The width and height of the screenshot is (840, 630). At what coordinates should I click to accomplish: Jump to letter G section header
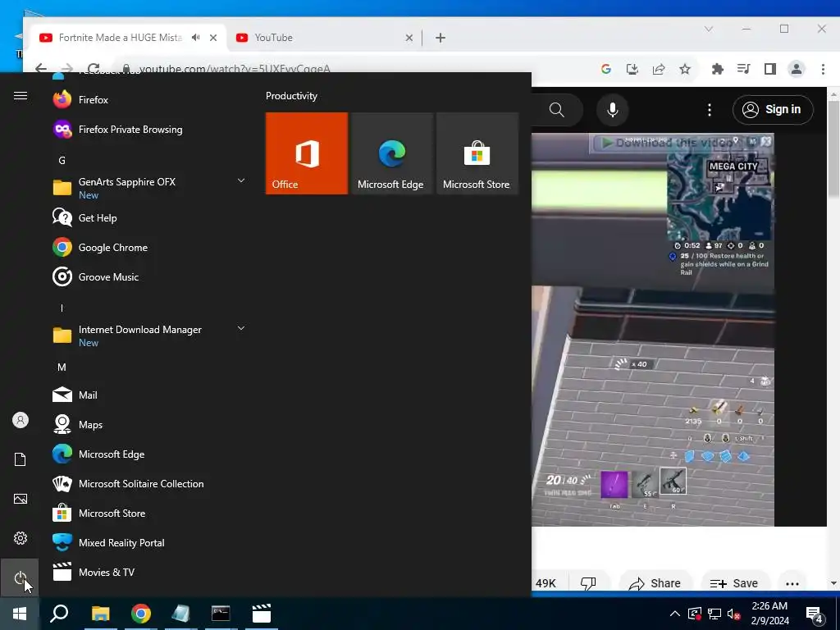pyautogui.click(x=62, y=160)
